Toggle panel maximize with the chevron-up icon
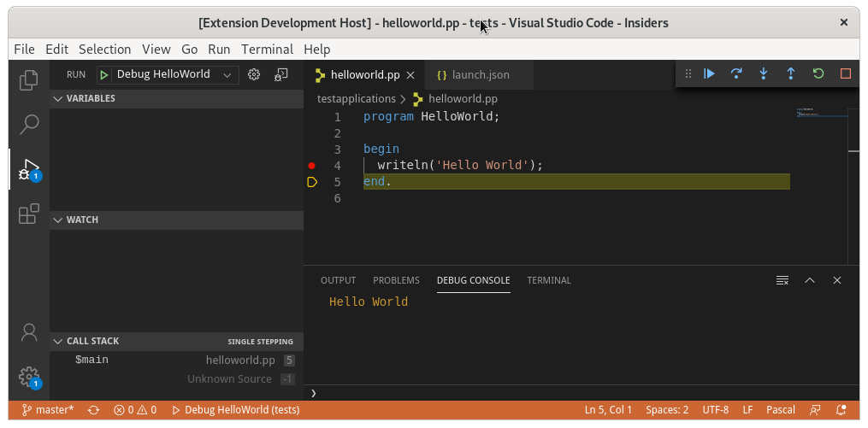Viewport: 868px width, 428px height. coord(810,280)
